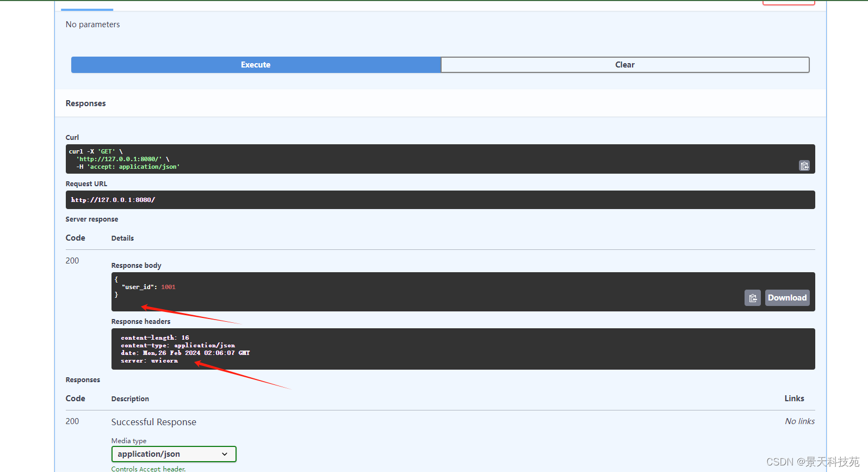Click the Response headers label

click(x=141, y=322)
